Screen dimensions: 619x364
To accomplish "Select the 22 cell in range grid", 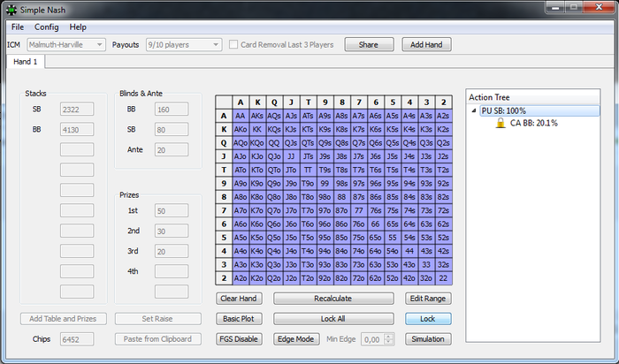I will click(443, 278).
